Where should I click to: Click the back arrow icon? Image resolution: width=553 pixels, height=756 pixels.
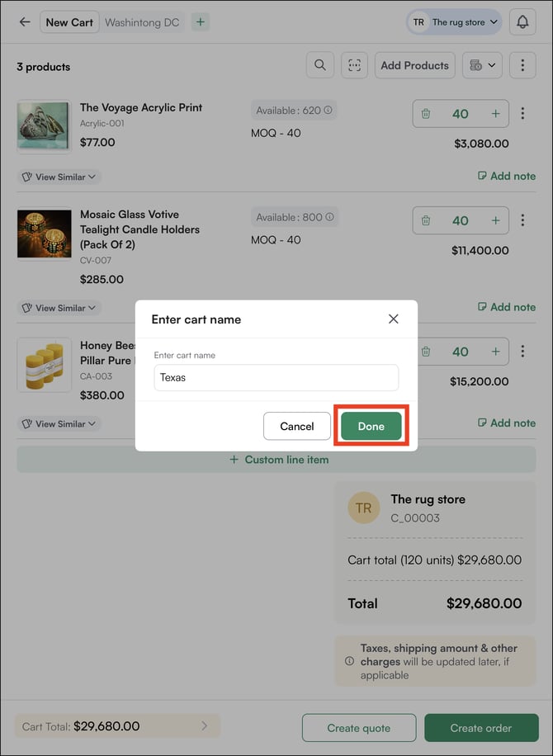coord(25,22)
